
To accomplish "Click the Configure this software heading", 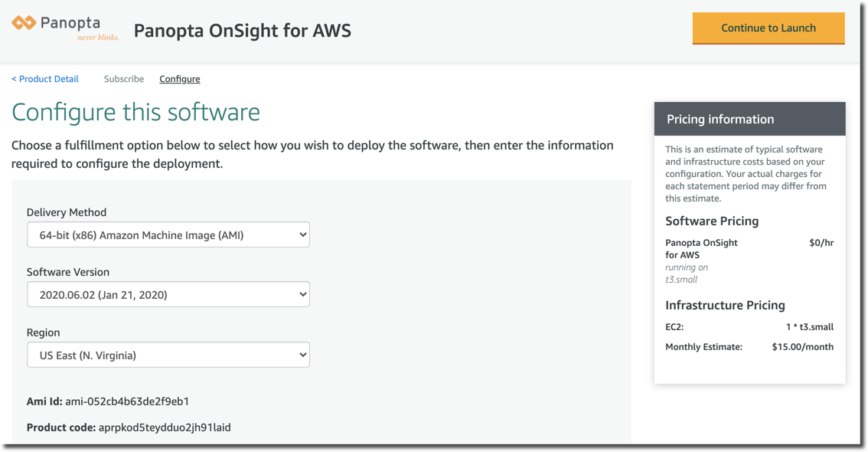I will pos(135,113).
